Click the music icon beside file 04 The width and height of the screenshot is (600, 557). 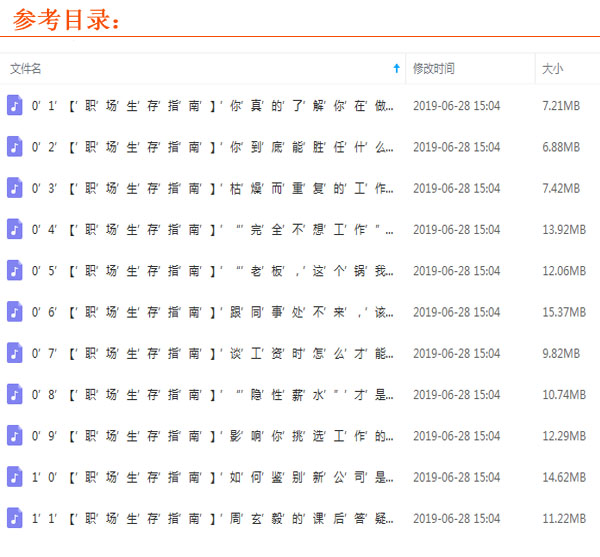point(14,229)
